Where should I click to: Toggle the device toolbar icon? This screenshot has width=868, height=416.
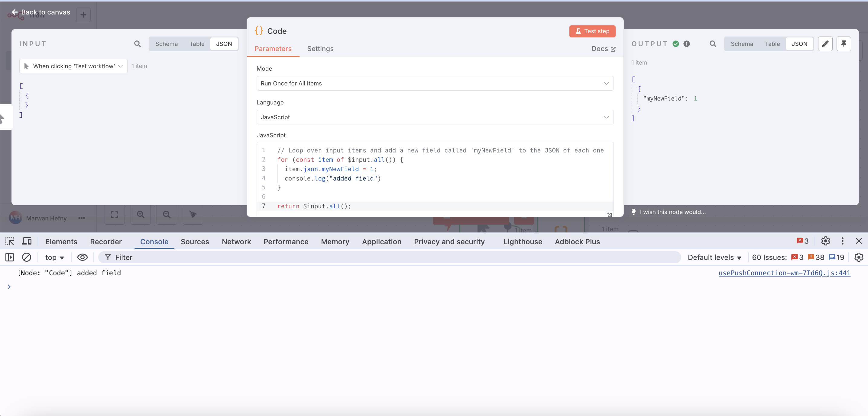click(27, 241)
